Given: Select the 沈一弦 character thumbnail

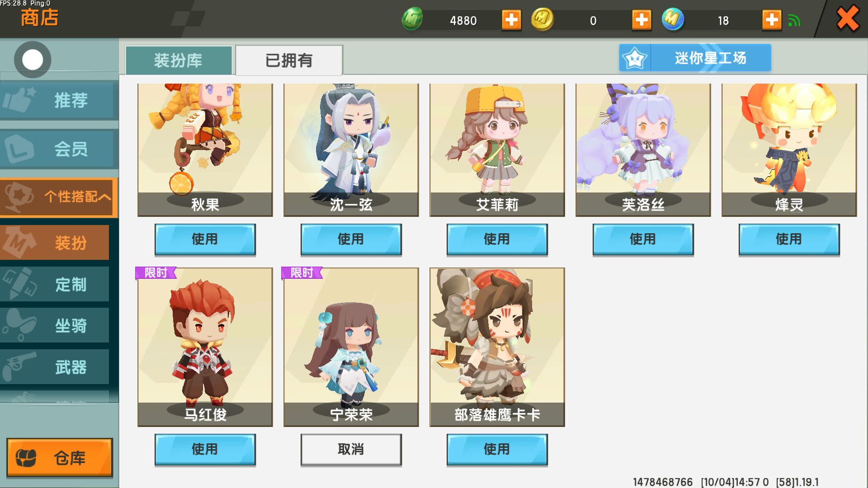Looking at the screenshot, I should (351, 150).
